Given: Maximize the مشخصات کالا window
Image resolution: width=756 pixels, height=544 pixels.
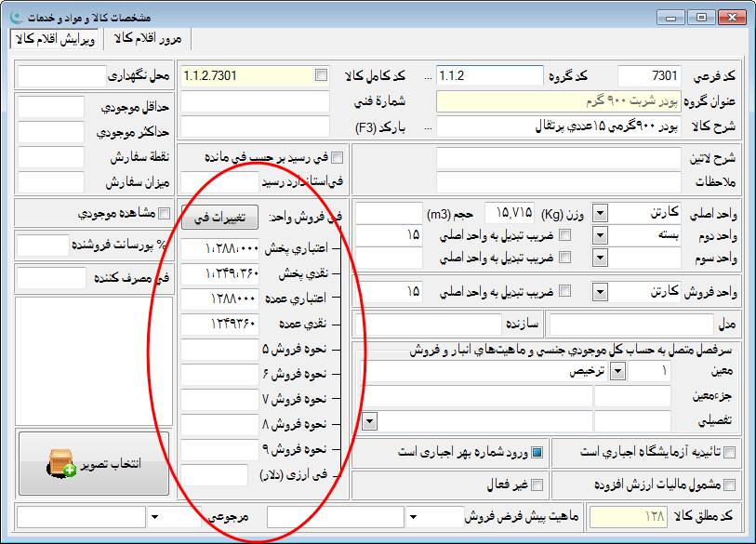Looking at the screenshot, I should coord(700,16).
